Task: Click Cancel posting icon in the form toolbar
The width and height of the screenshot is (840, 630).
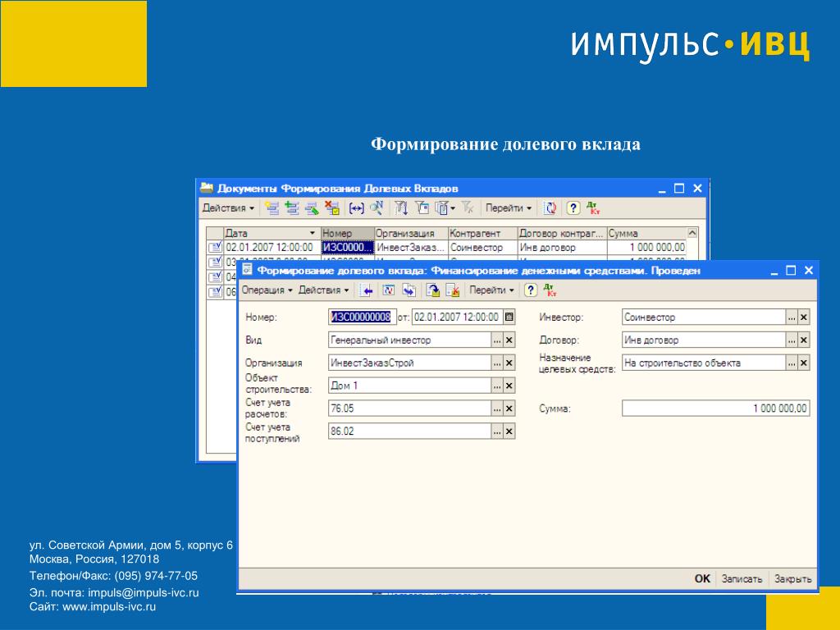Action: point(453,290)
